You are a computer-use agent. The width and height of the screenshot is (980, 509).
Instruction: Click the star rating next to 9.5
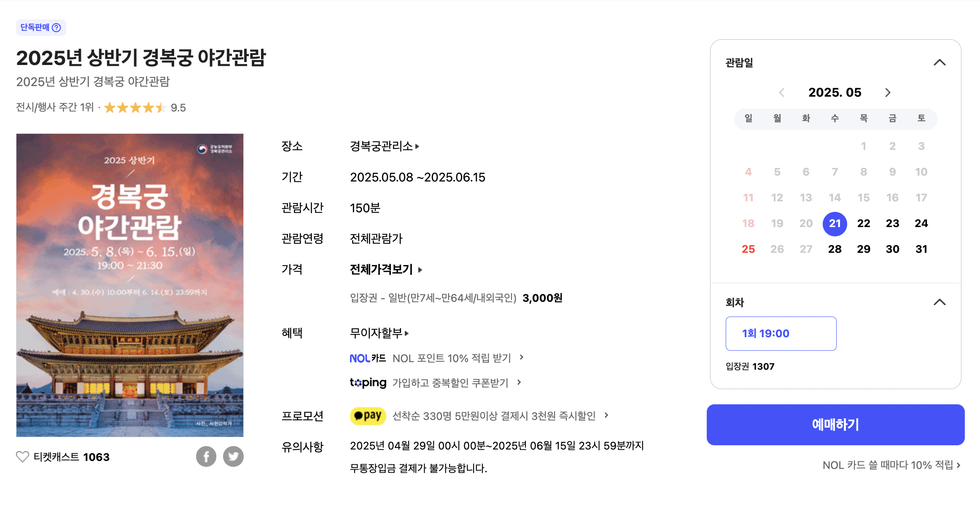135,108
